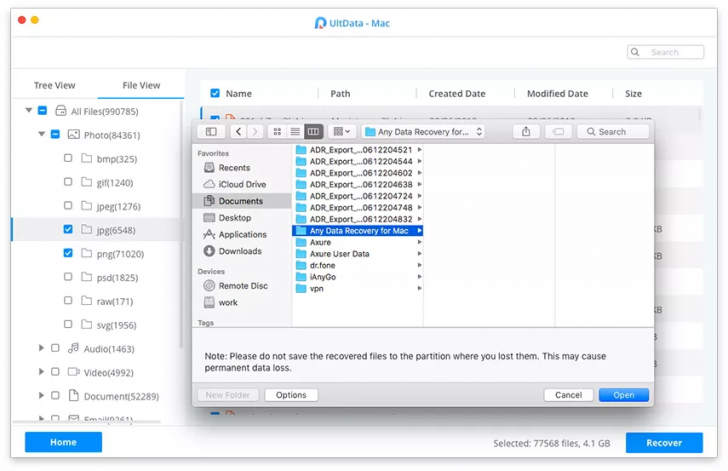Toggle the All Files checkbox
The height and width of the screenshot is (471, 728).
coord(42,111)
